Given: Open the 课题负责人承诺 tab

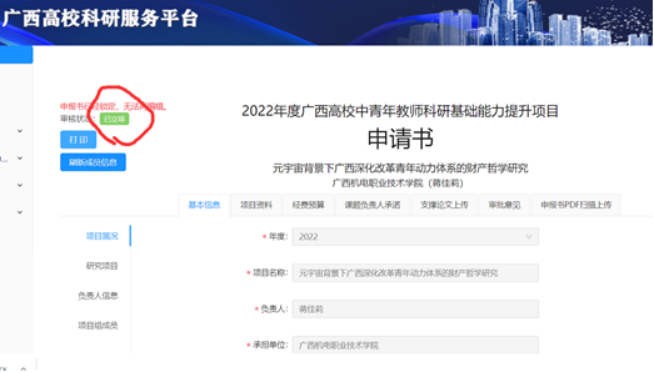Looking at the screenshot, I should [372, 205].
